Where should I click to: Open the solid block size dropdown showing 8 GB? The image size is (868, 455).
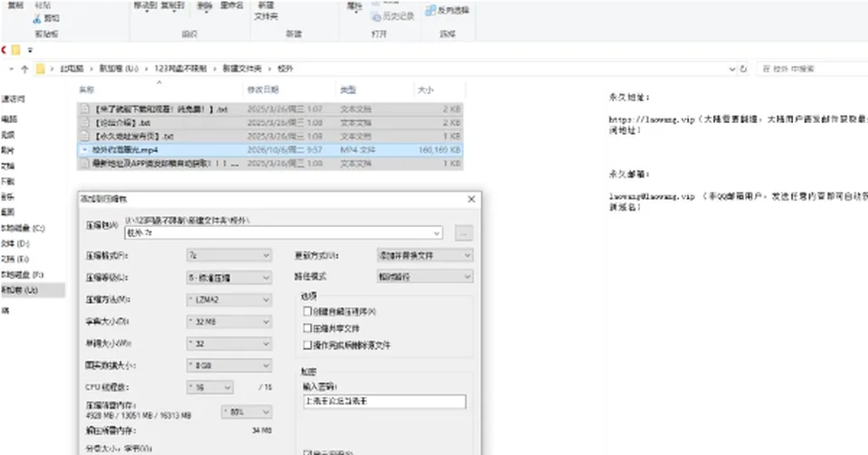(229, 365)
